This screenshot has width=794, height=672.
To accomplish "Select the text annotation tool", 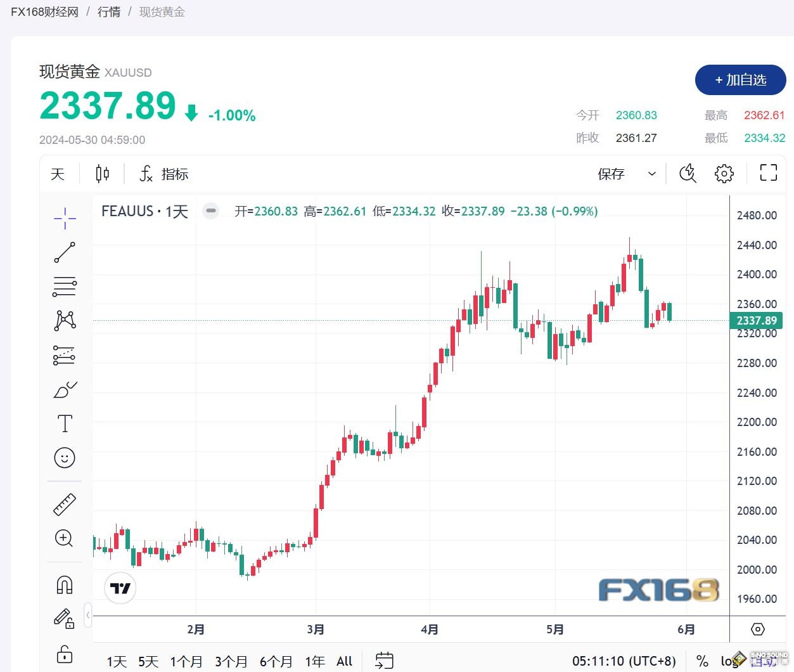I will 65,423.
